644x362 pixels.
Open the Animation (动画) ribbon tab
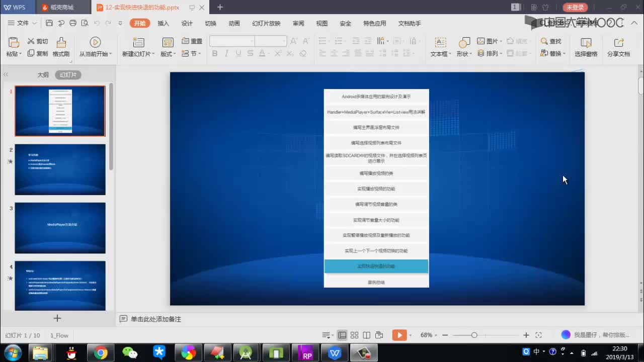(234, 23)
